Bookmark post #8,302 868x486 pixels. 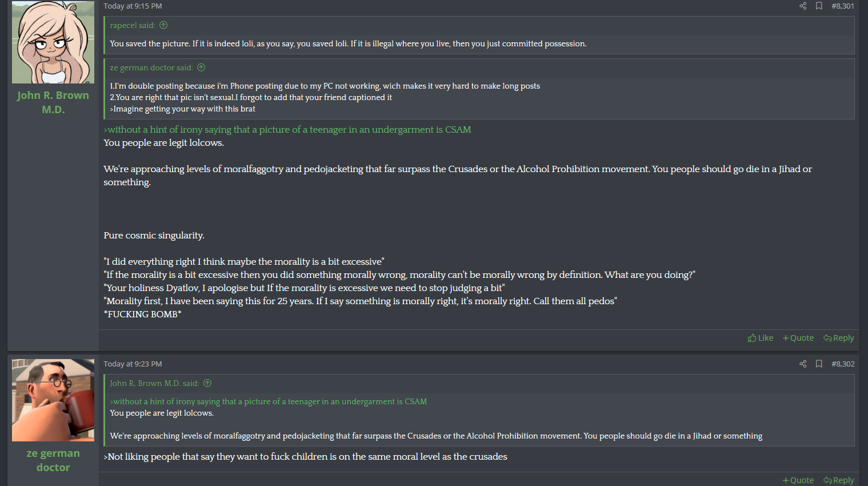(819, 364)
